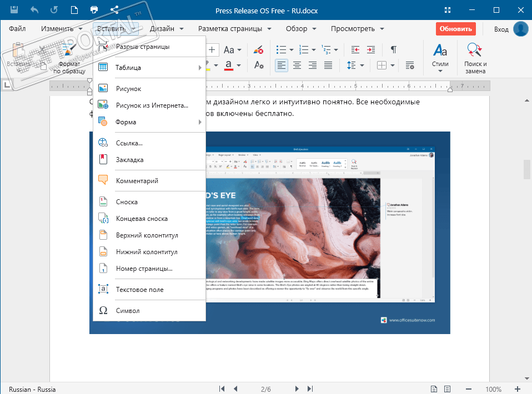
Task: Share the document
Action: pos(114,10)
